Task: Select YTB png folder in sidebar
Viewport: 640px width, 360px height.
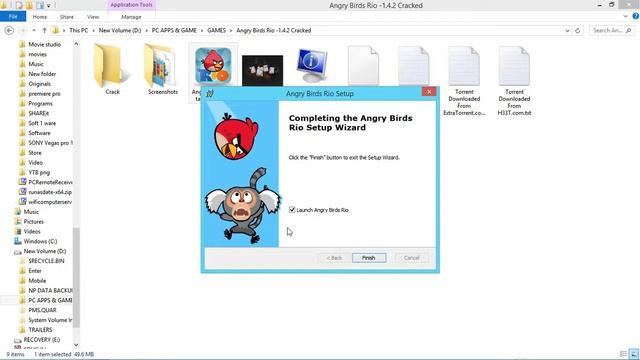Action: [x=39, y=172]
